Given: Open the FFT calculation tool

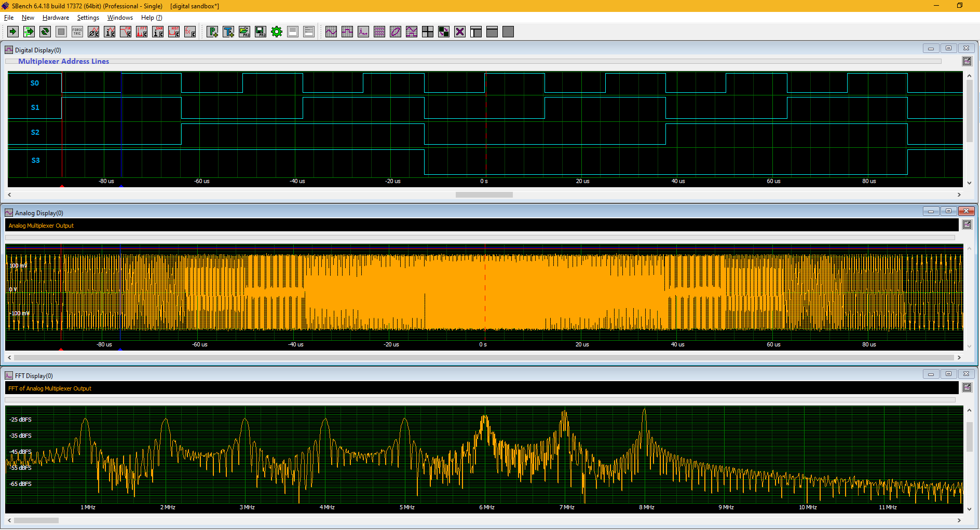Looking at the screenshot, I should (x=142, y=32).
